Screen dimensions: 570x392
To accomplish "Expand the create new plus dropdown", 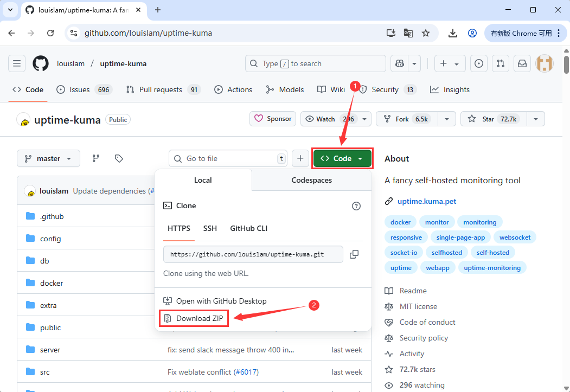I will [x=449, y=63].
